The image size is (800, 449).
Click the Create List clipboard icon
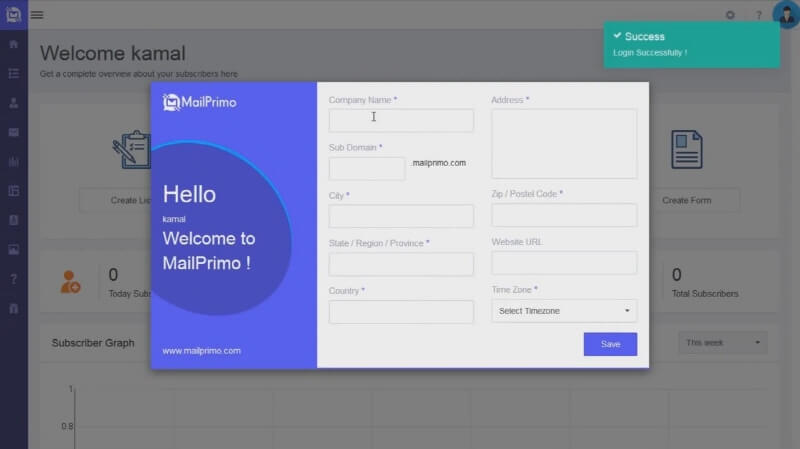132,149
